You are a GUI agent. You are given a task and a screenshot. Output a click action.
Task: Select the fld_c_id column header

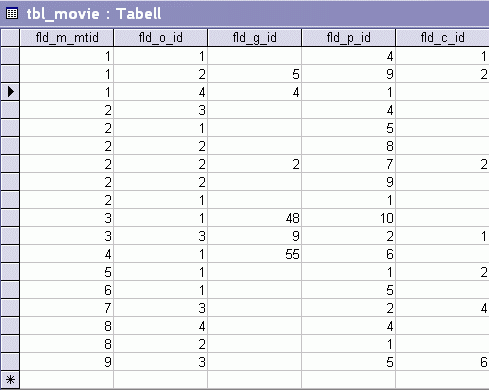tap(442, 38)
